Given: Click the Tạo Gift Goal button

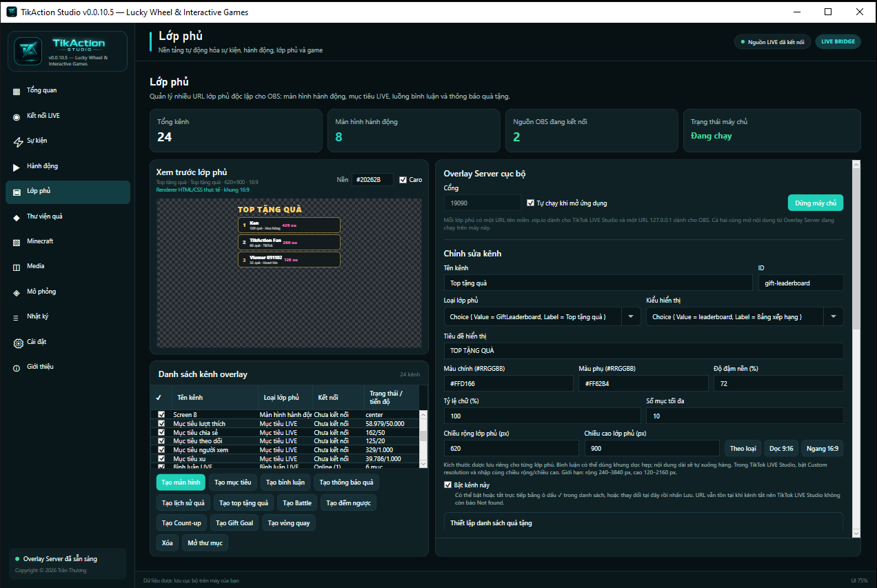Looking at the screenshot, I should pyautogui.click(x=234, y=523).
